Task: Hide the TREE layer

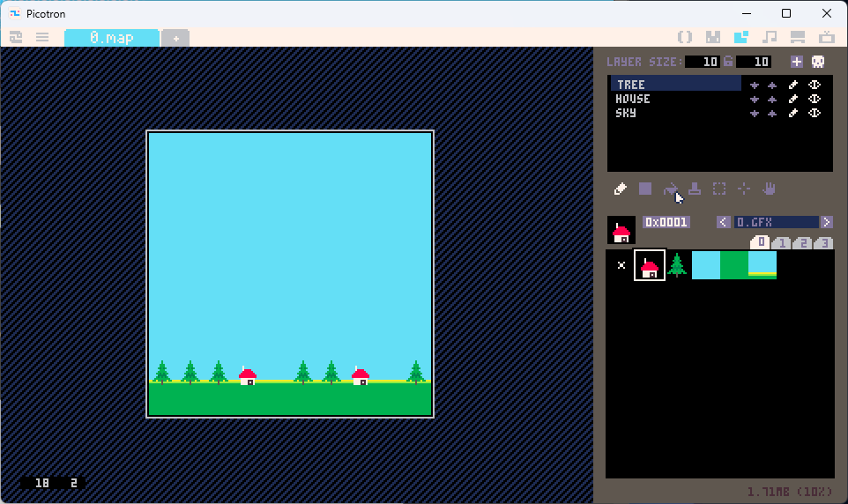Action: [x=815, y=85]
